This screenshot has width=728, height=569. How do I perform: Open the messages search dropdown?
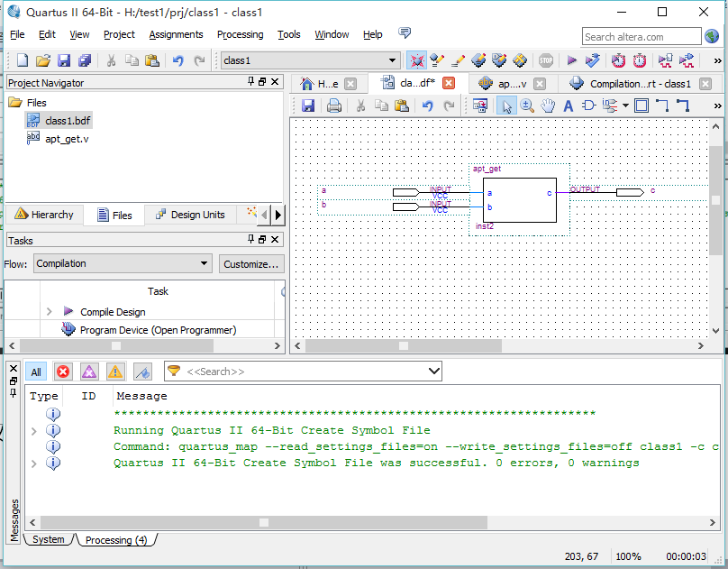pos(434,372)
